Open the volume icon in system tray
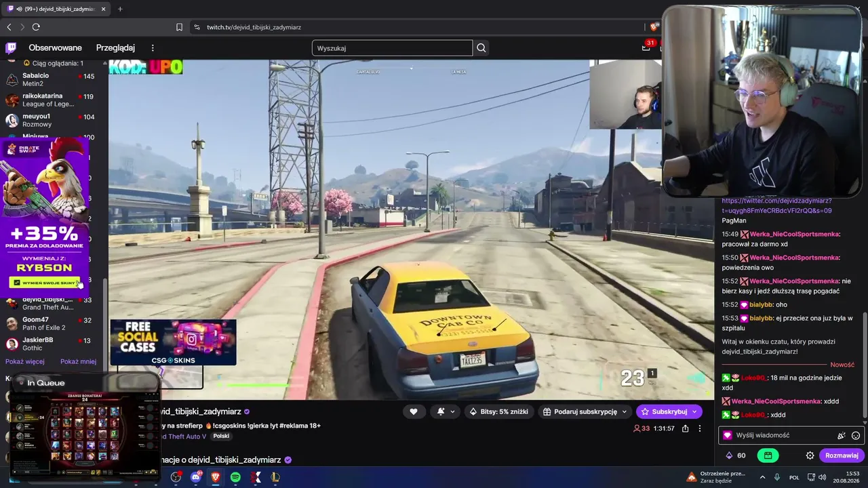Screen dimensions: 868x488 click(822, 477)
